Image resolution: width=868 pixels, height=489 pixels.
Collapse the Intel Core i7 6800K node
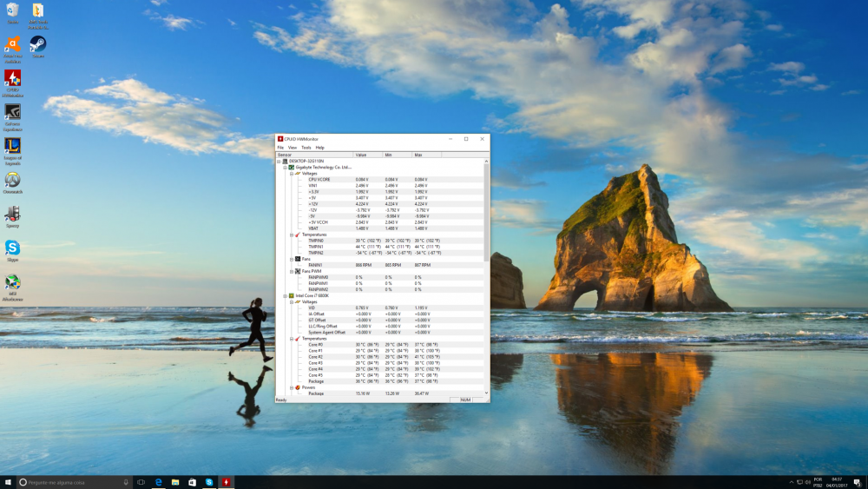click(286, 295)
